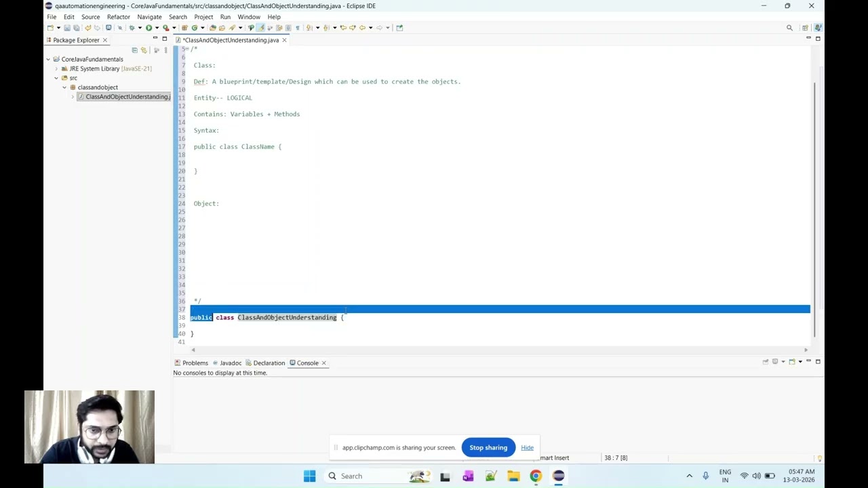Click the New Java Package icon
Viewport: 868px width, 488px height.
(184, 28)
